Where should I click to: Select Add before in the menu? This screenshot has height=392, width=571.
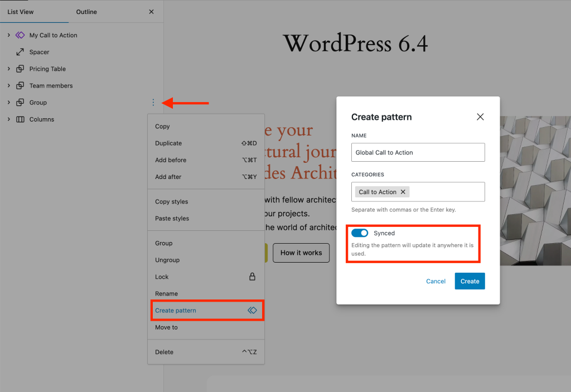(206, 160)
